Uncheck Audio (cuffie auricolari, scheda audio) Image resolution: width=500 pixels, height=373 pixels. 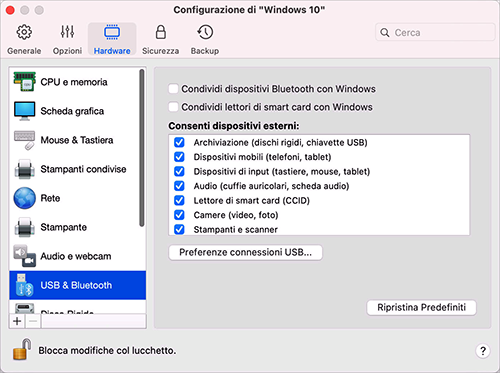[x=179, y=186]
